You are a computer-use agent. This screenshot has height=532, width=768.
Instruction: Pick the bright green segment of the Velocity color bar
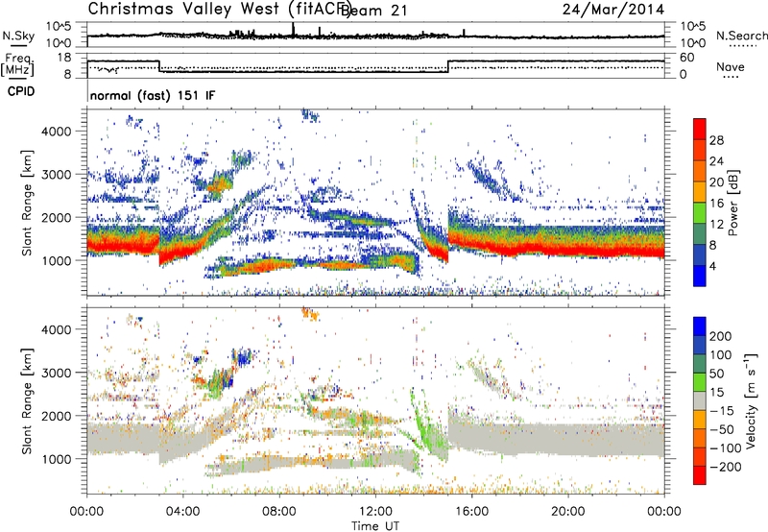coord(700,382)
